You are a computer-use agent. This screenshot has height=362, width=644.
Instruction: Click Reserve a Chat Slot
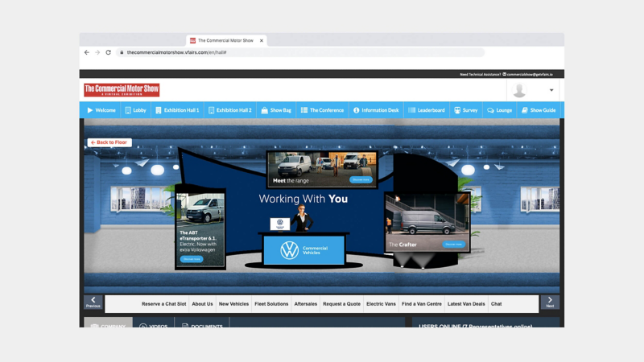point(164,304)
